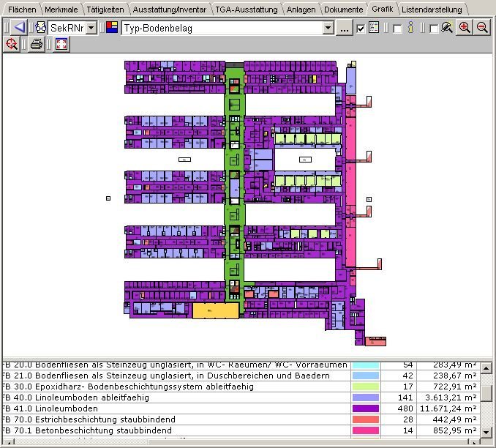Viewport: 496px width, 448px height.
Task: Click the room search icon before SekRNr
Action: click(x=40, y=28)
